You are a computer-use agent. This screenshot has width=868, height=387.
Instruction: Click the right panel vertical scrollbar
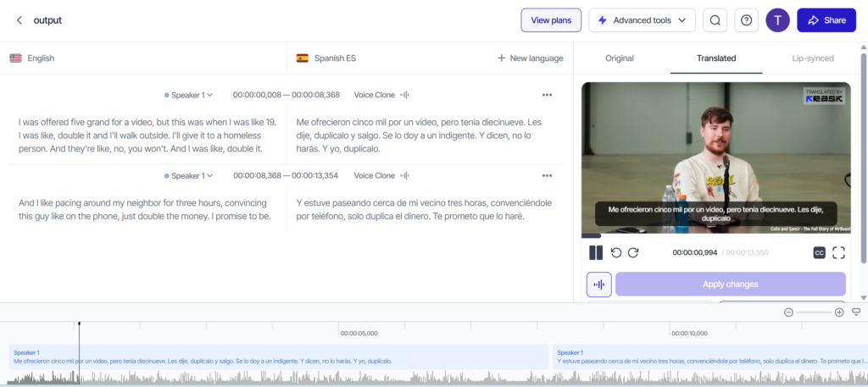click(x=864, y=158)
